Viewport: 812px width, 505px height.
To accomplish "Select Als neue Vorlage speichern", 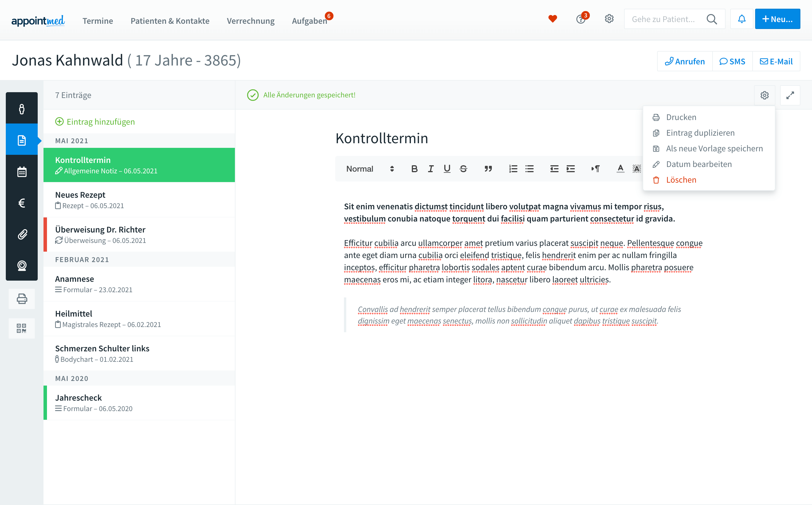I will [708, 149].
